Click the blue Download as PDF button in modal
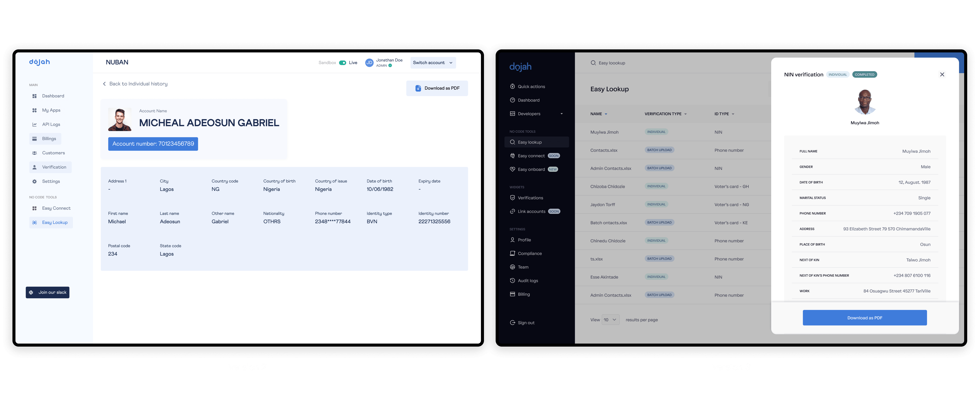Viewport: 980px width, 396px height. (865, 318)
